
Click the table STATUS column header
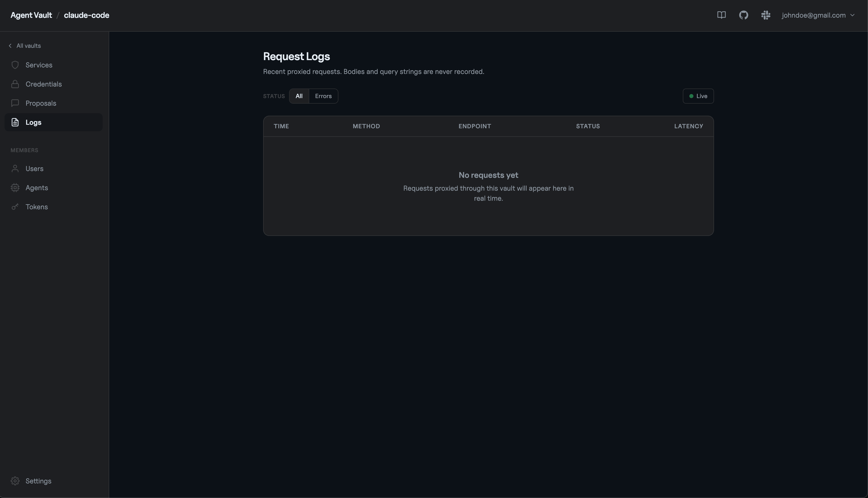[588, 126]
